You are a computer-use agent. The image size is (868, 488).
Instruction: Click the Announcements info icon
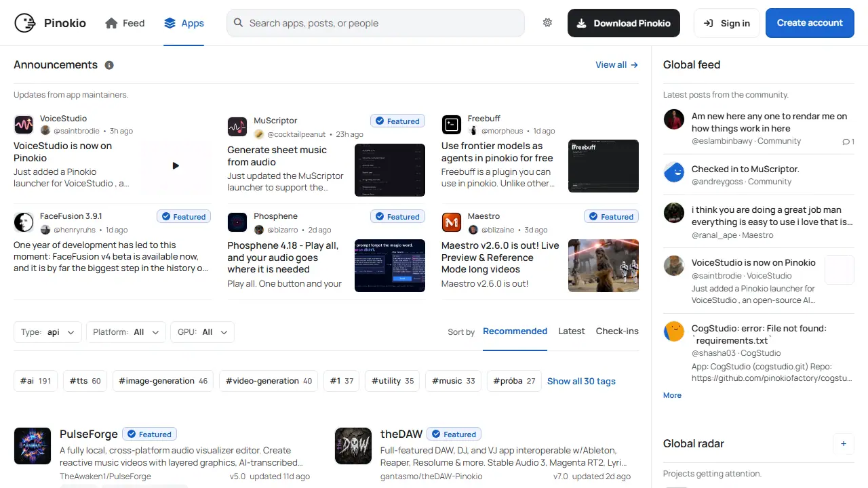109,65
